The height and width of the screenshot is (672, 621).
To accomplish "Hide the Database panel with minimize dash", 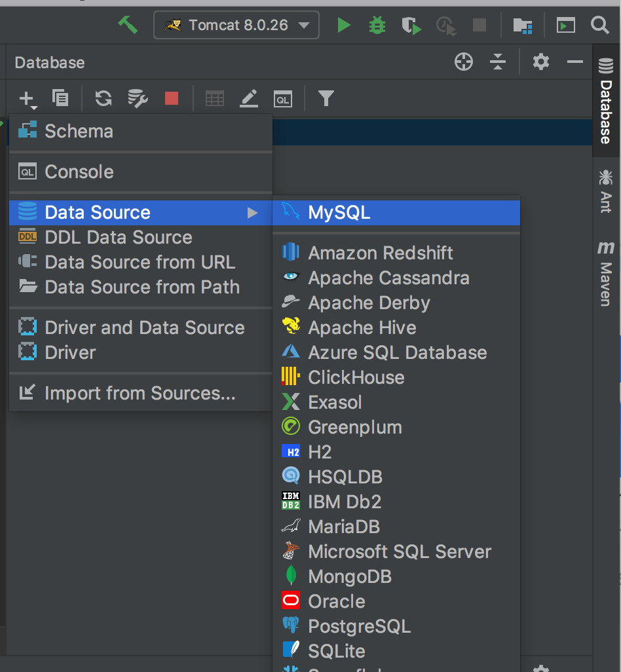I will (x=575, y=62).
